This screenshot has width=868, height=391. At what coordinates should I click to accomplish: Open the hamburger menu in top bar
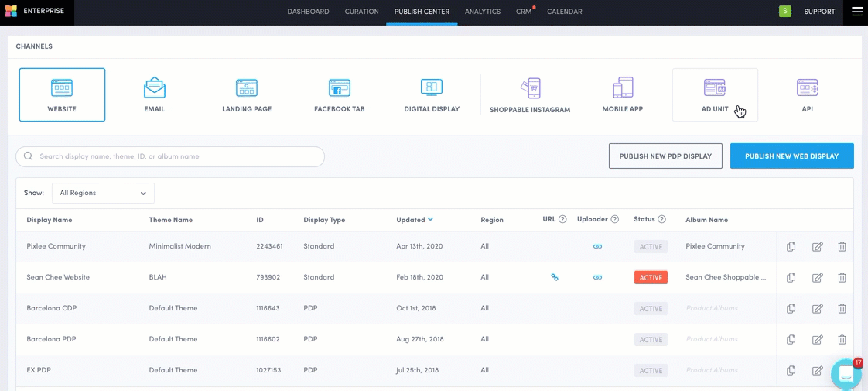click(x=857, y=12)
